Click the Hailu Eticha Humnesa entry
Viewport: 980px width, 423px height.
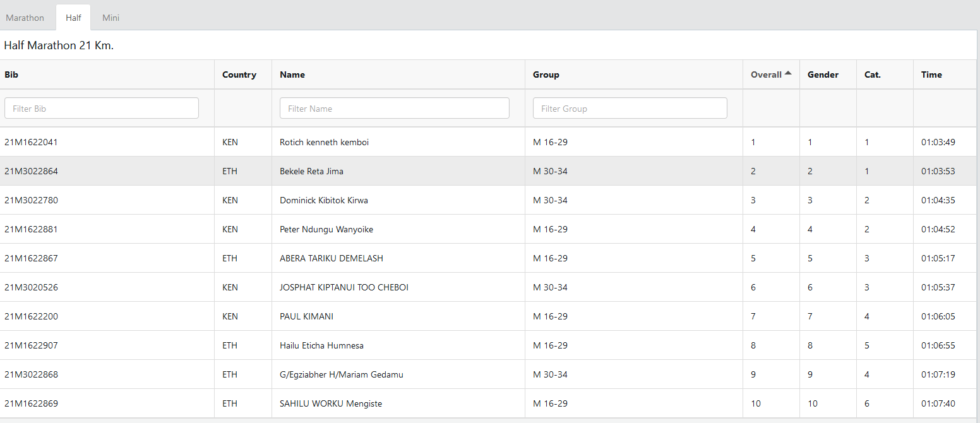[x=321, y=345]
